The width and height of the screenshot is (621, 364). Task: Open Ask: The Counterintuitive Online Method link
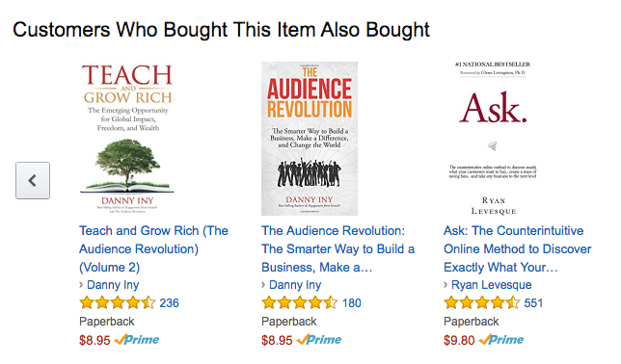pos(517,248)
